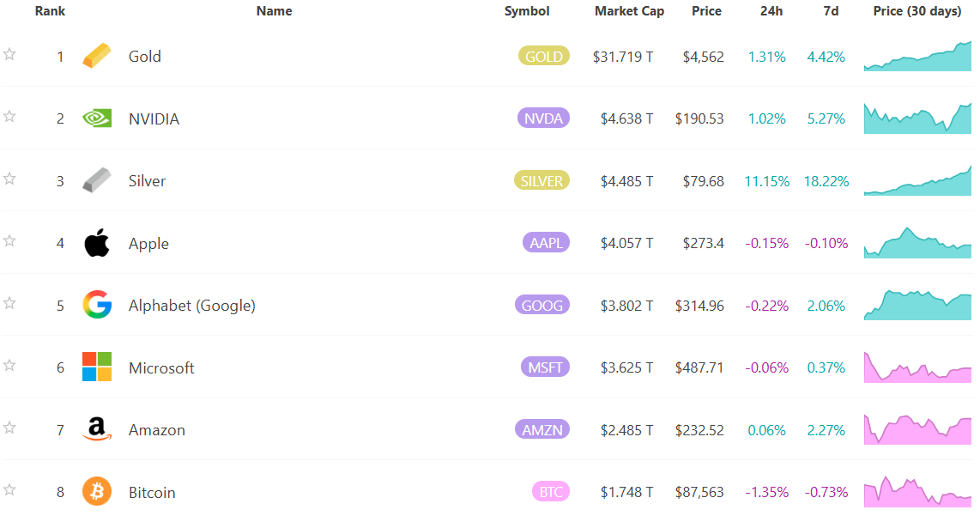The image size is (980, 522).
Task: Click Gold's market cap $31.719 T
Action: pyautogui.click(x=623, y=57)
